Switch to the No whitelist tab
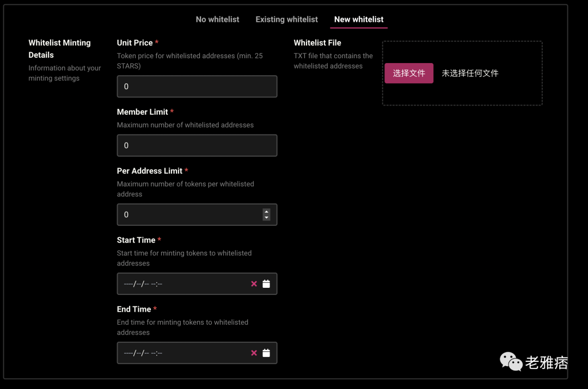The height and width of the screenshot is (389, 588). point(217,20)
